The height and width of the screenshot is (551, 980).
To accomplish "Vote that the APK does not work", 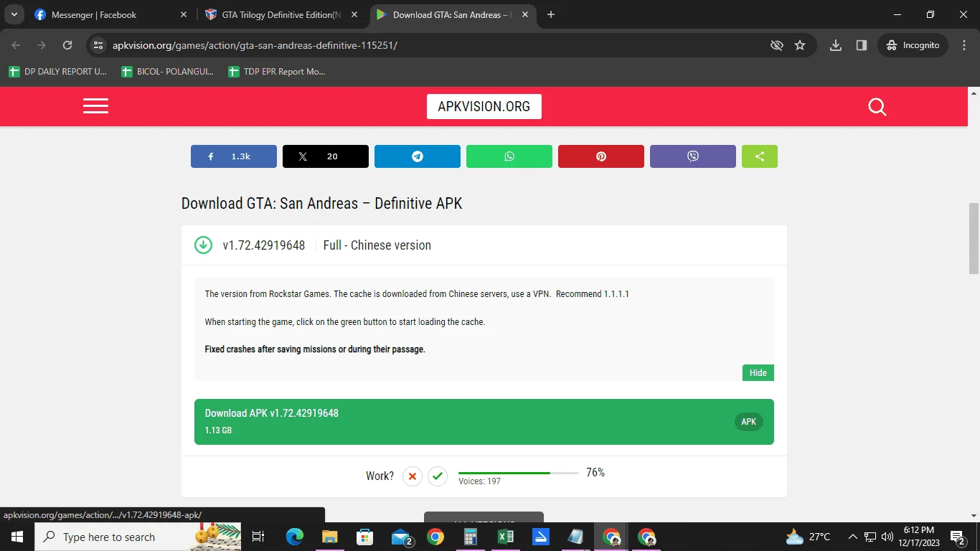I will coord(412,476).
